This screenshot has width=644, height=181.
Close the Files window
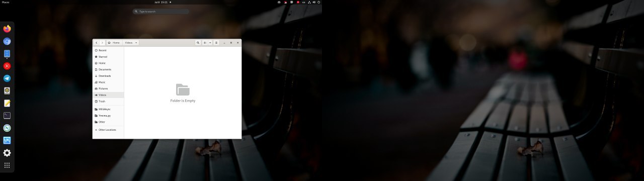tap(237, 43)
